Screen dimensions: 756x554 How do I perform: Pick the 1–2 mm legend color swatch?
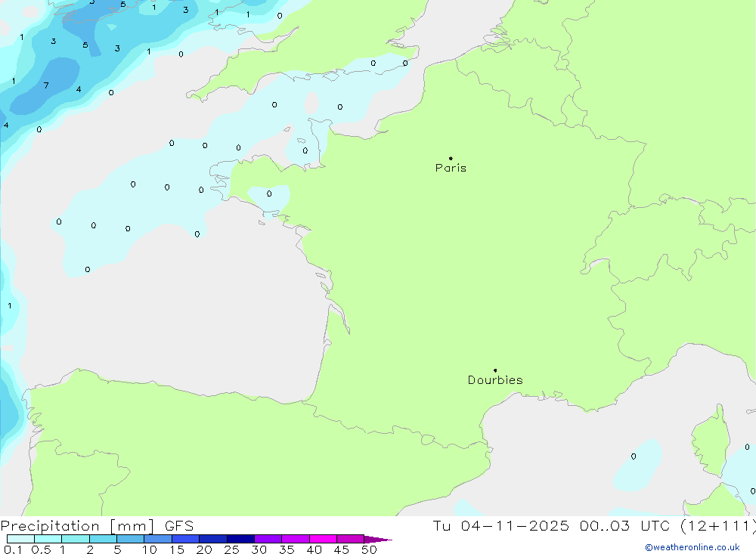(x=75, y=539)
